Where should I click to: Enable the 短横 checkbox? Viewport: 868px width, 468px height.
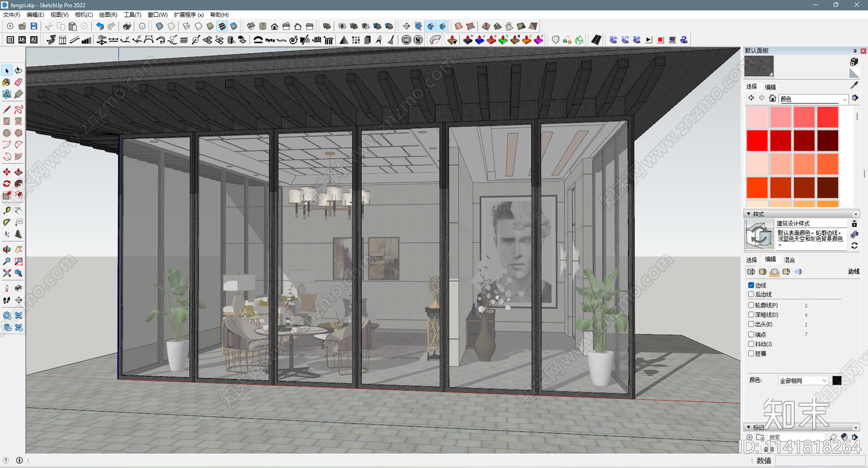[751, 353]
